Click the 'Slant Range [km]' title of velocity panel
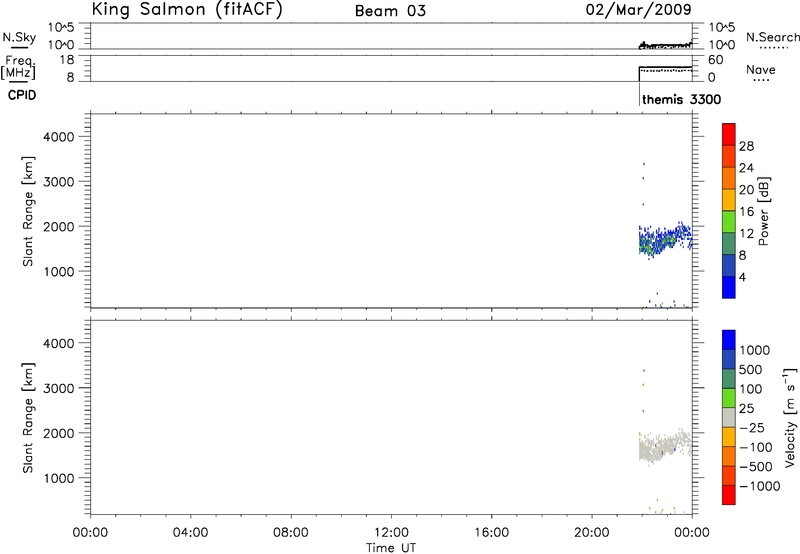This screenshot has height=554, width=800. (28, 418)
